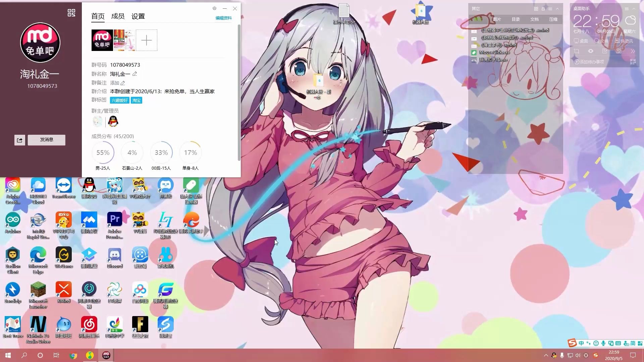Click the screenshot crop icon in 桌面助手
Viewport: 644px width, 362px height.
pyautogui.click(x=577, y=51)
